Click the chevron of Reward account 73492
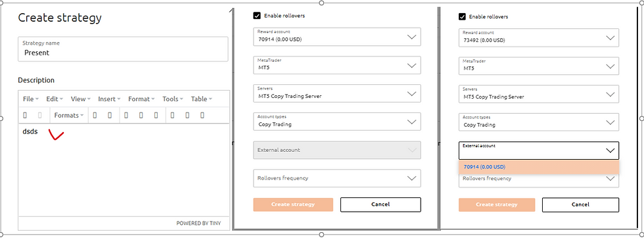This screenshot has width=644, height=238. 610,37
